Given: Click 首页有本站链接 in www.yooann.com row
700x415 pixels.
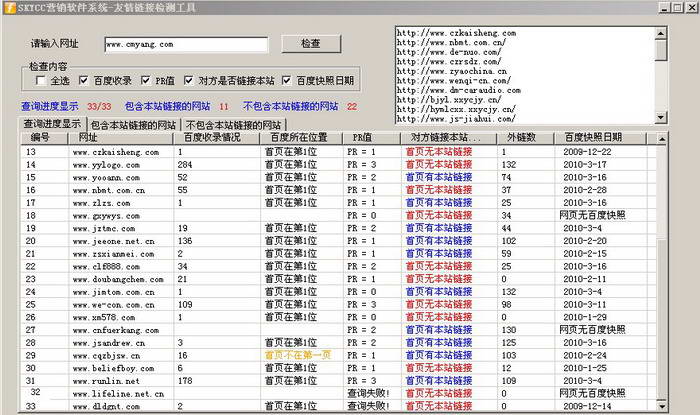Looking at the screenshot, I should pyautogui.click(x=439, y=178).
